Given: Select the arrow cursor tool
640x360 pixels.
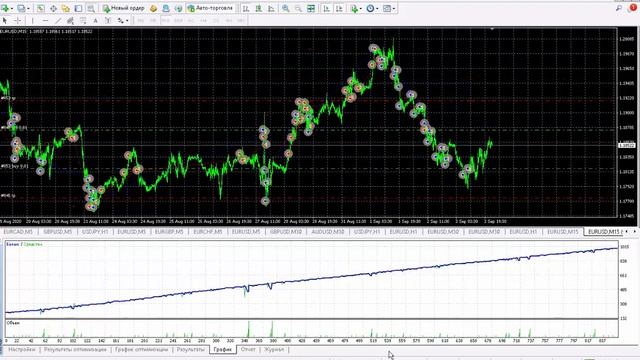Looking at the screenshot, I should [x=5, y=20].
